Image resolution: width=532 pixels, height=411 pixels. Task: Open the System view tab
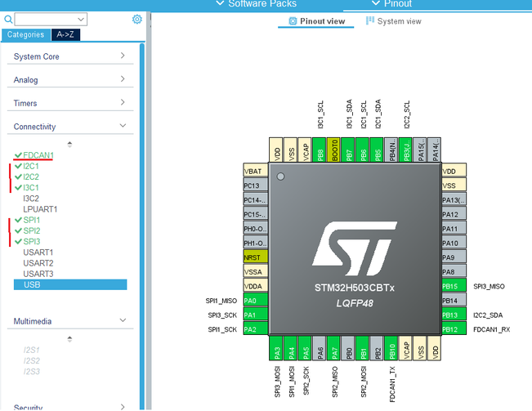(394, 21)
